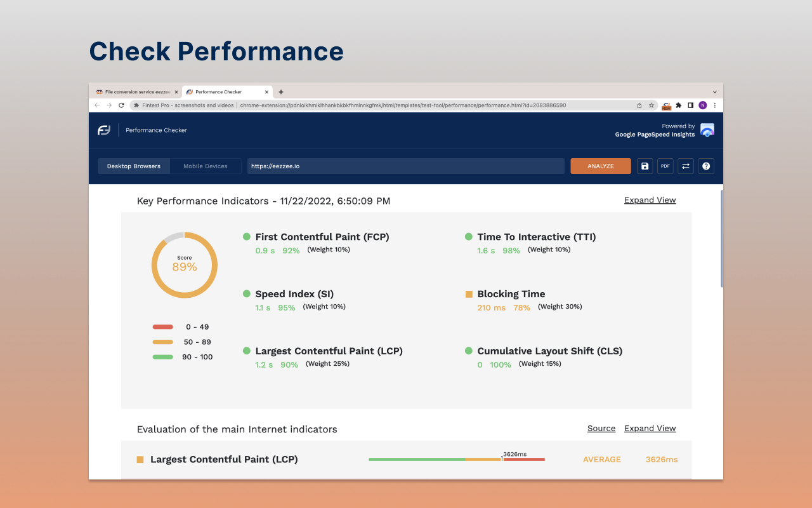Bookmark page with the star icon

tap(651, 105)
